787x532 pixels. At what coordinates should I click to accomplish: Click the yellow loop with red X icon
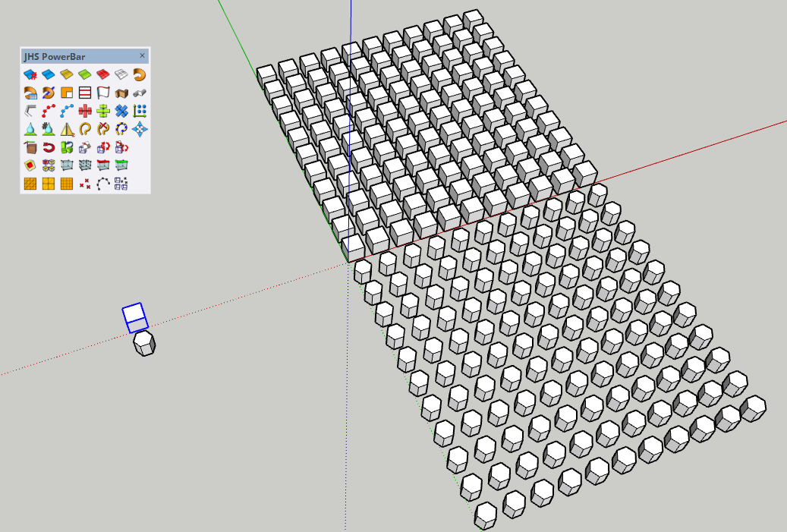tap(103, 129)
